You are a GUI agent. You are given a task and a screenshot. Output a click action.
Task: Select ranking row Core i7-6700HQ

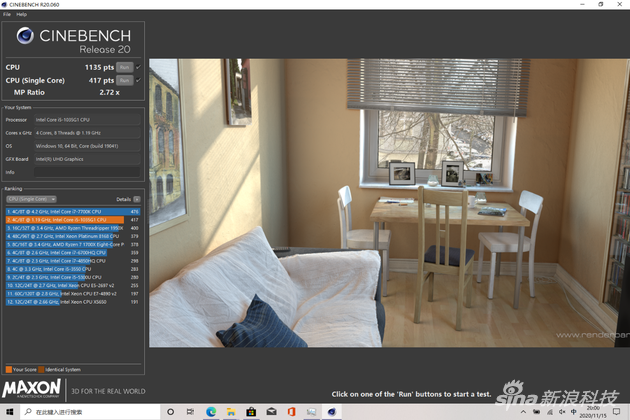click(73, 253)
